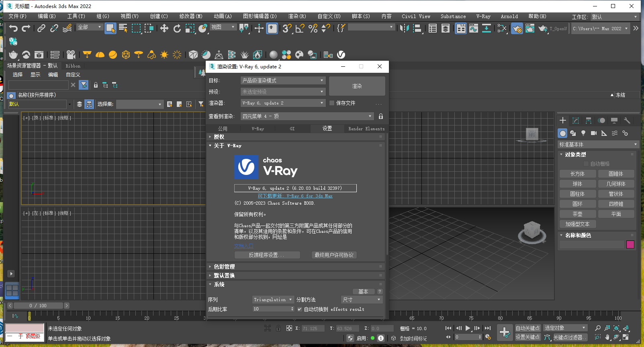The height and width of the screenshot is (347, 644).
Task: Open the 标准基本体 dropdown
Action: click(598, 144)
